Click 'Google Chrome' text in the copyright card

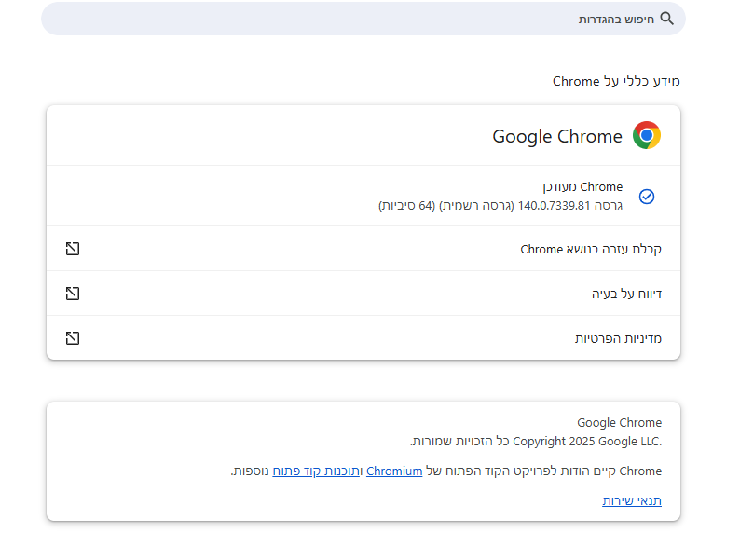click(x=619, y=423)
